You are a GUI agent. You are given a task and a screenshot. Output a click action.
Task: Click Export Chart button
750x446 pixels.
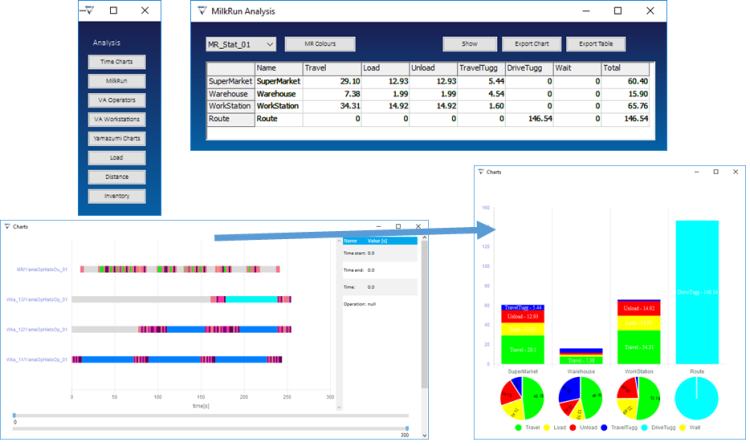click(532, 44)
